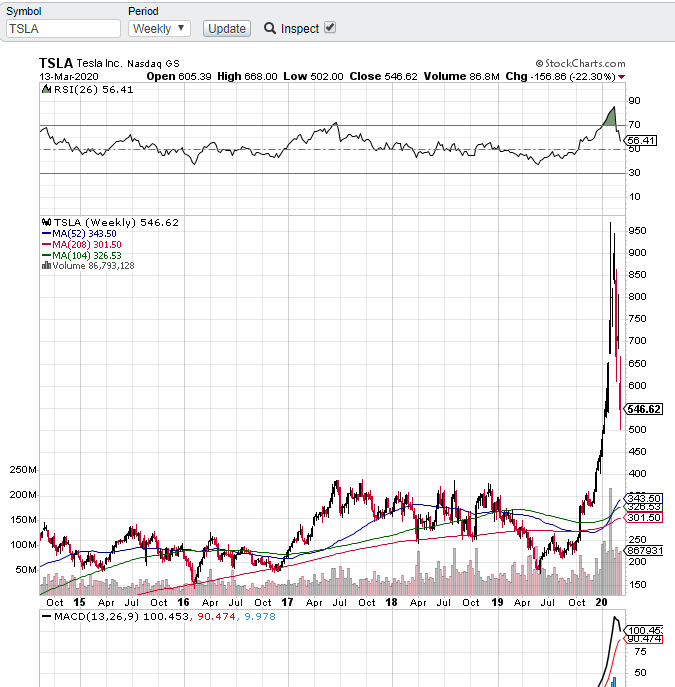Click the year 18 label on time axis
Image resolution: width=675 pixels, height=687 pixels.
click(x=391, y=602)
